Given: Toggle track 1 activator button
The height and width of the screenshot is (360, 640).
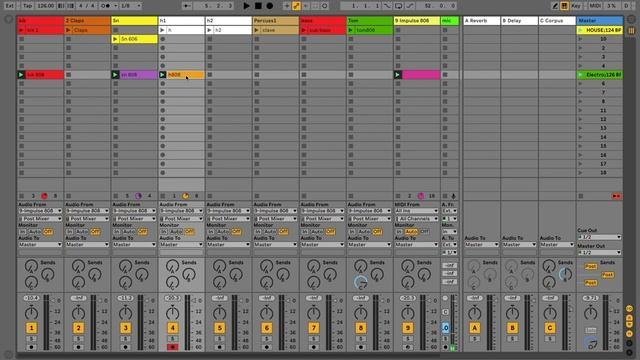Looking at the screenshot, I should pos(31,328).
